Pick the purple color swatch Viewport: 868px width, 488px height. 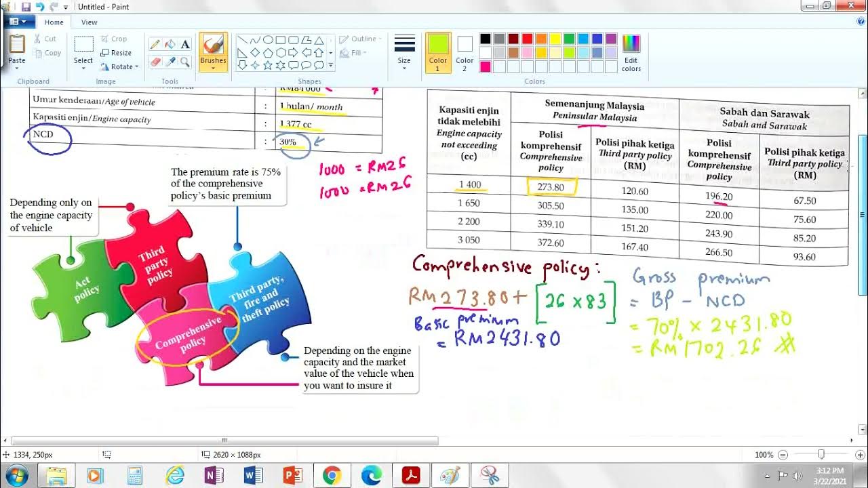[x=611, y=39]
